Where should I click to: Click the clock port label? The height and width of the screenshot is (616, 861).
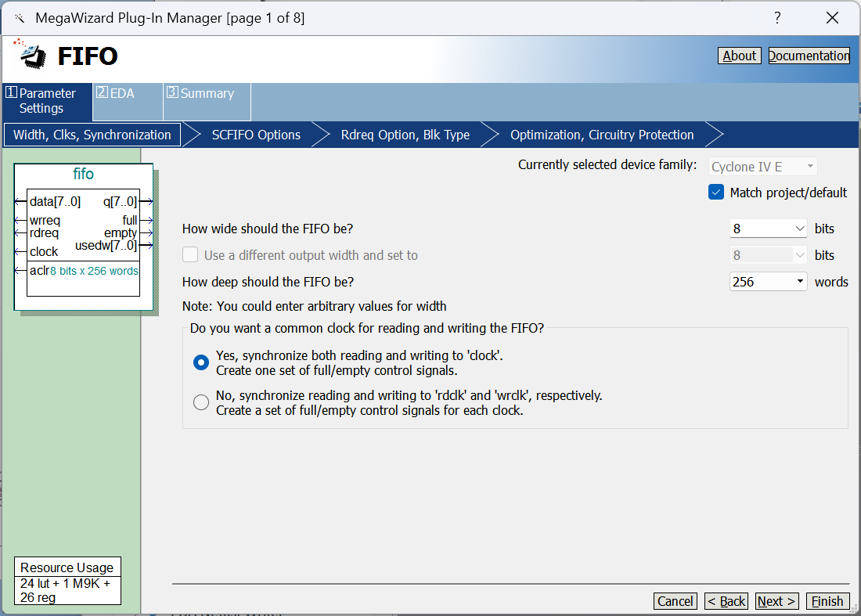tap(44, 251)
